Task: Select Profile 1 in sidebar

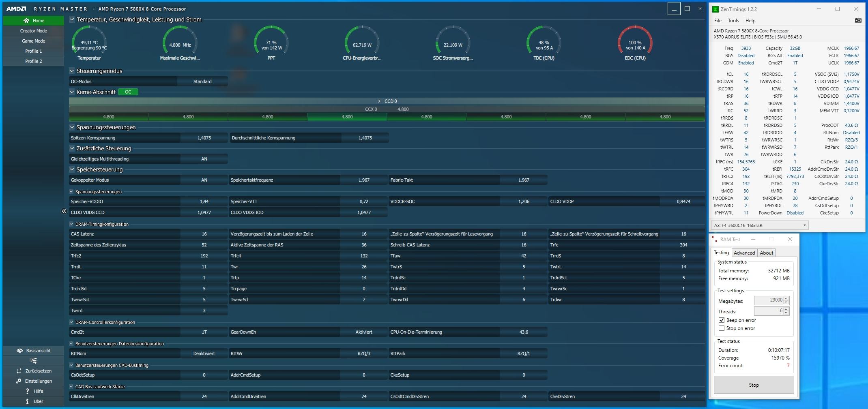Action: coord(34,51)
